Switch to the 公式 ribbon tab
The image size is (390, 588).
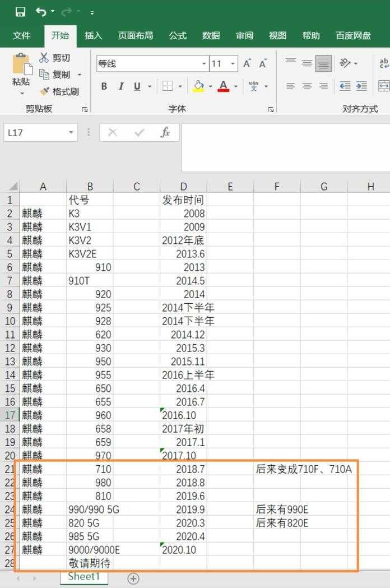pyautogui.click(x=178, y=36)
